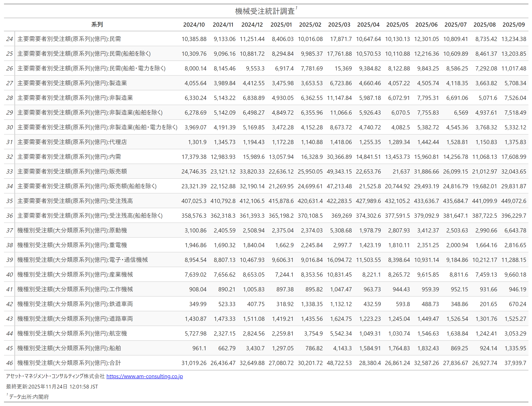Click the row 32 内需 label
Screen dimensions: 532x406
tap(69, 157)
